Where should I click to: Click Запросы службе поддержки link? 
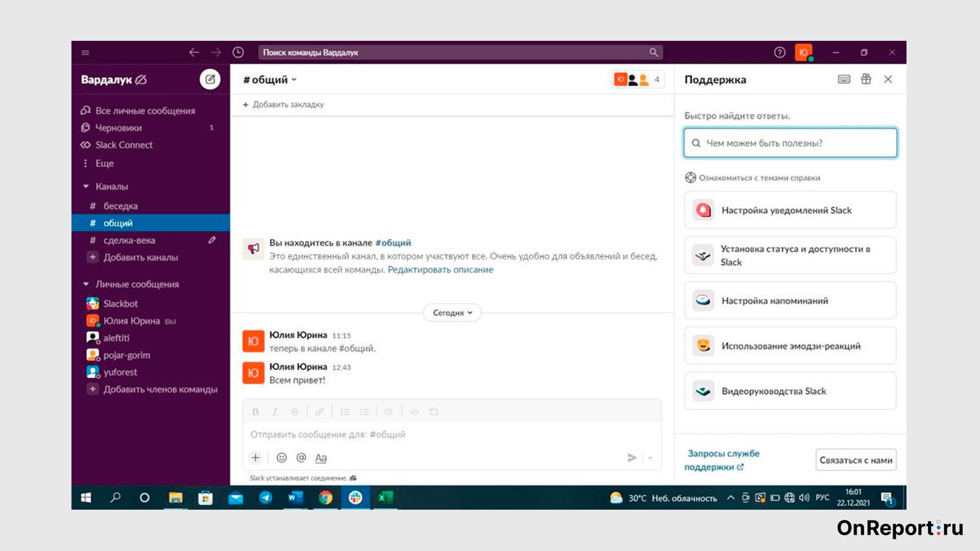click(723, 460)
